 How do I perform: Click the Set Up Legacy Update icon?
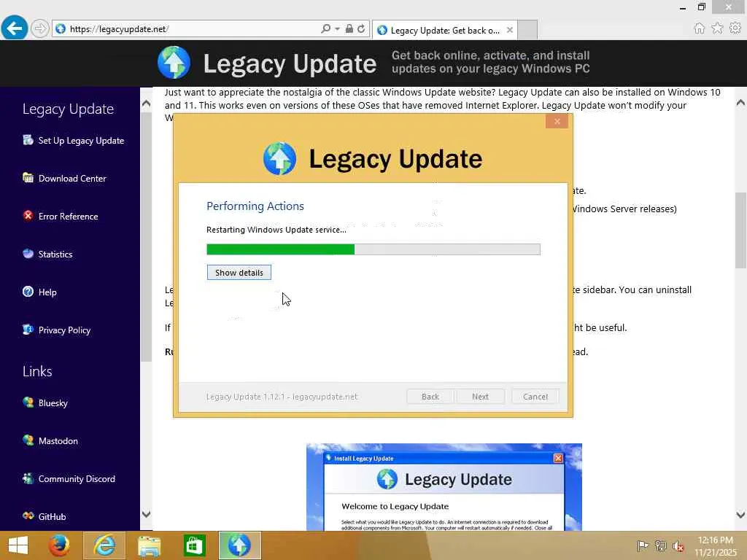tap(28, 139)
